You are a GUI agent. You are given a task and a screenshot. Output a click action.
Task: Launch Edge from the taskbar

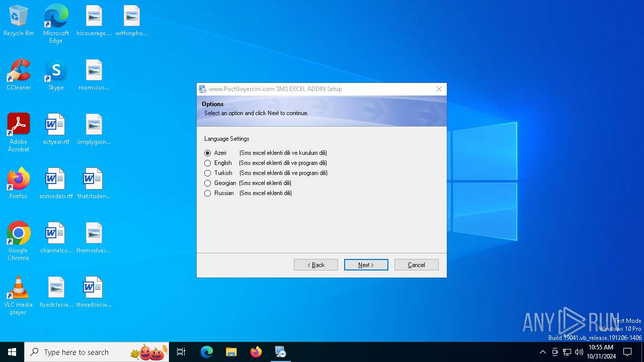[x=207, y=352]
